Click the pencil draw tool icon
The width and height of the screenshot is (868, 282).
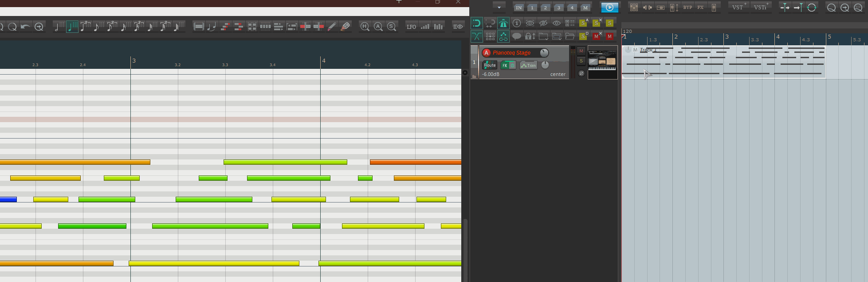332,27
